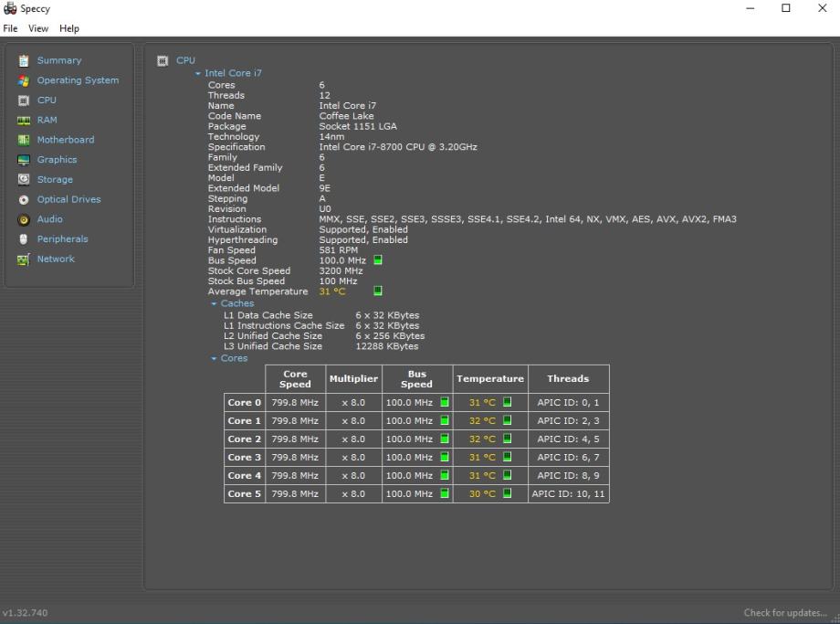
Task: Open the File menu
Action: (x=11, y=28)
